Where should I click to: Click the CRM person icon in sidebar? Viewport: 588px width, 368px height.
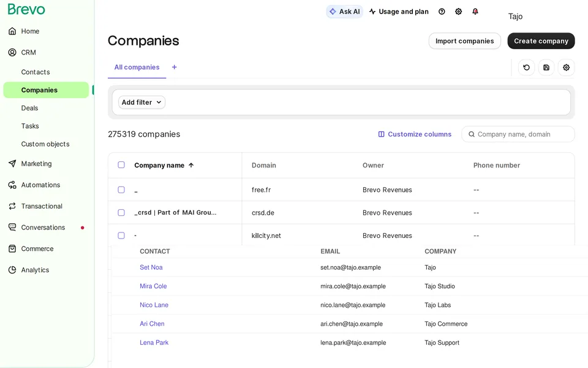[12, 52]
